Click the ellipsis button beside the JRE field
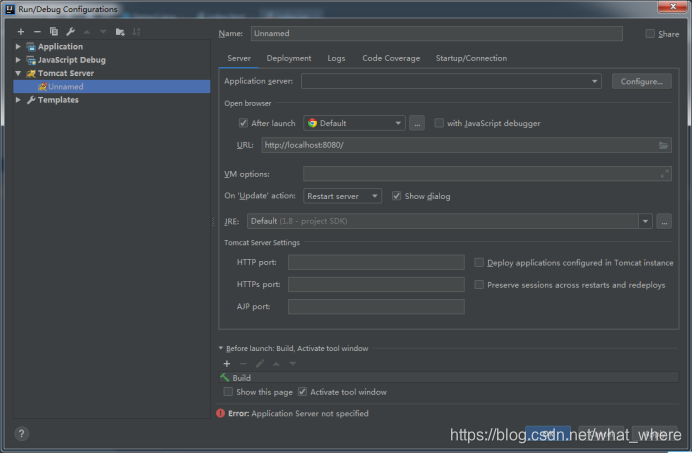The height and width of the screenshot is (454, 692). coord(664,221)
